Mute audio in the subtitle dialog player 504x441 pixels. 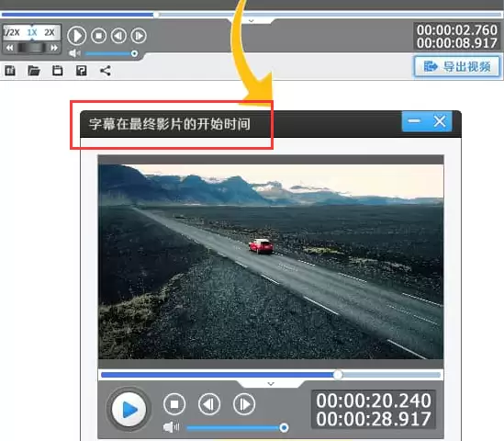pyautogui.click(x=172, y=427)
